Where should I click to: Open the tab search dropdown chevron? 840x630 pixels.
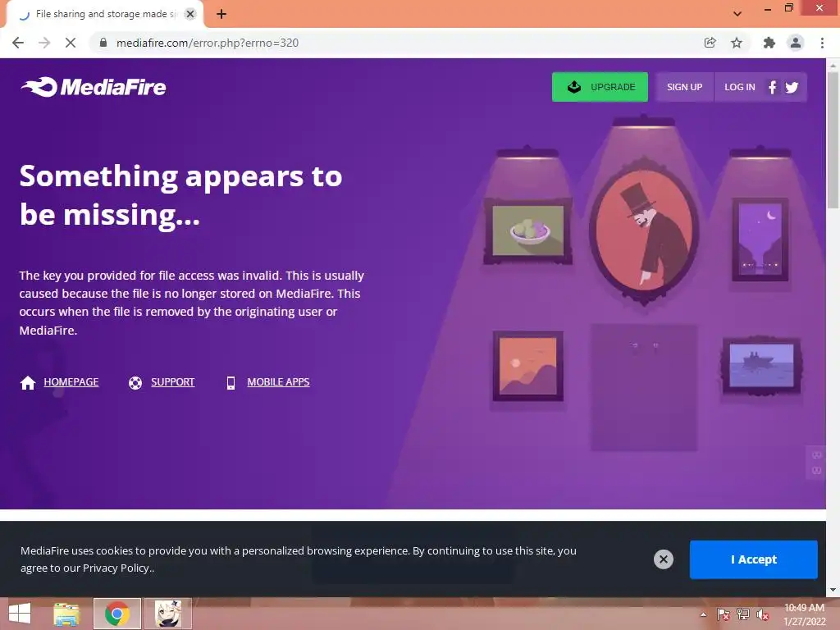point(737,14)
